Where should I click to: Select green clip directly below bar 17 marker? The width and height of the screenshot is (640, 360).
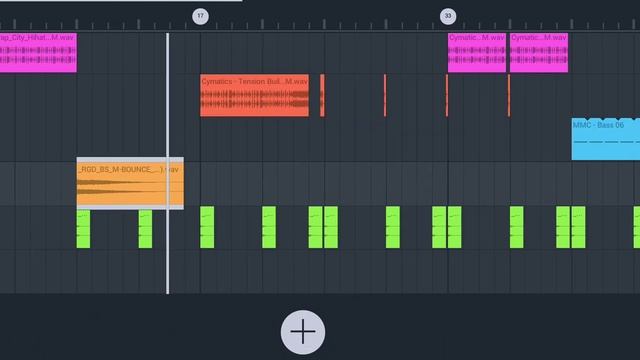click(x=207, y=227)
